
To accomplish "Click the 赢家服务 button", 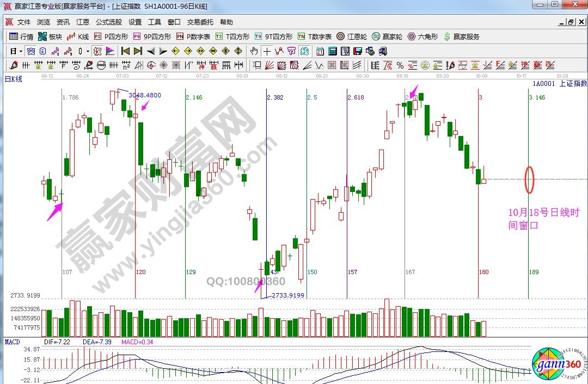I will (462, 37).
